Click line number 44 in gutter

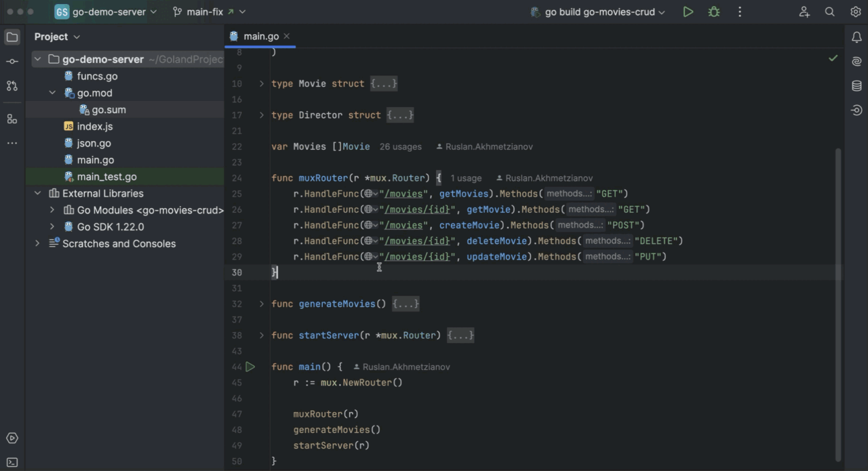click(237, 367)
